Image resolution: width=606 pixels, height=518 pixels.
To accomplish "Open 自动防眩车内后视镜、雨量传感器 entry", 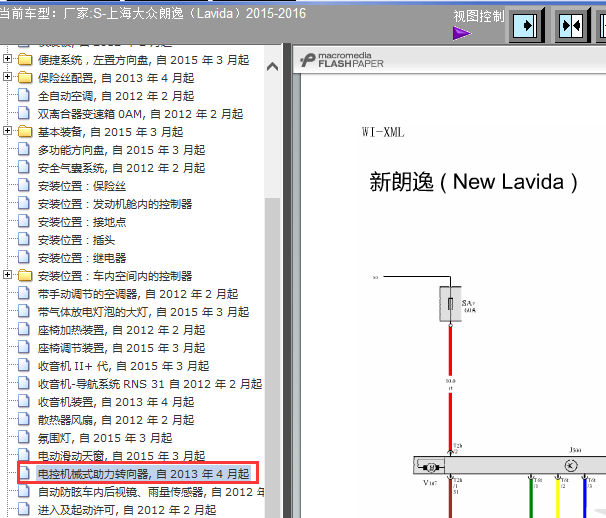I will (151, 492).
